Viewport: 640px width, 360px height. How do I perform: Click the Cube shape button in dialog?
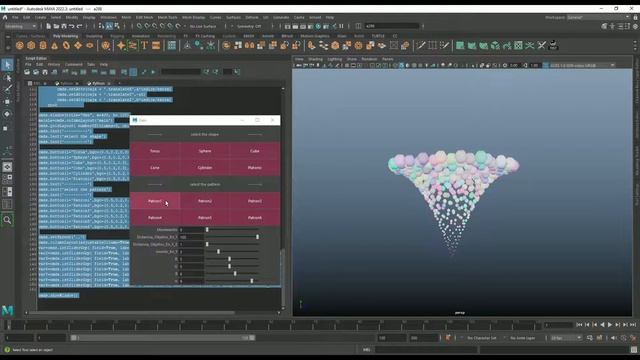point(255,151)
